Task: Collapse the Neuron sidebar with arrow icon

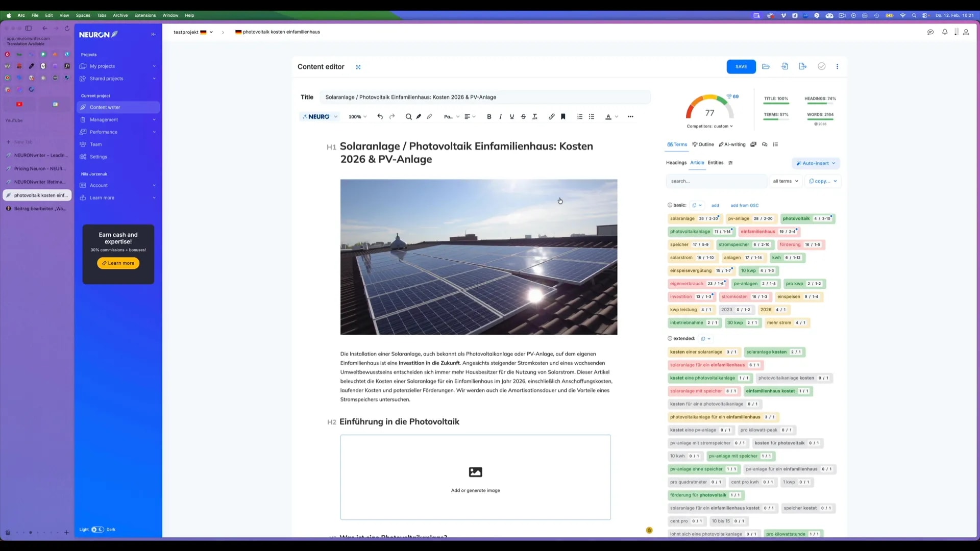Action: (x=153, y=35)
